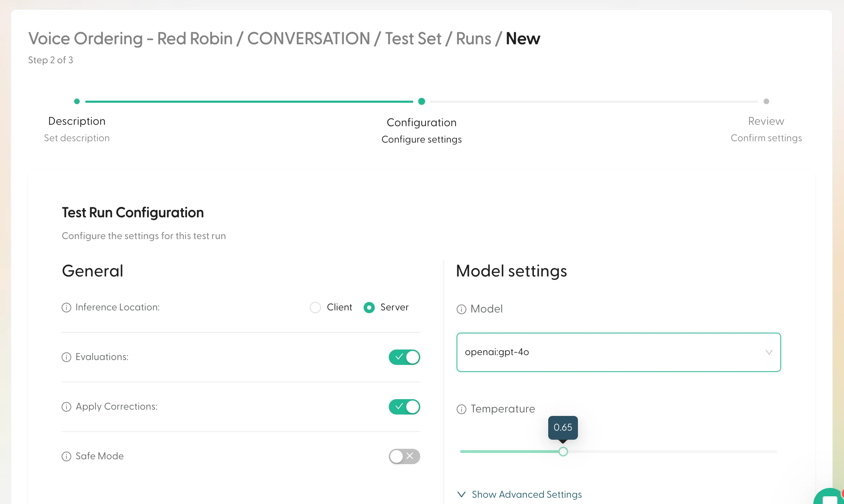This screenshot has width=844, height=504.
Task: Select the Client inference radio button
Action: pos(315,308)
